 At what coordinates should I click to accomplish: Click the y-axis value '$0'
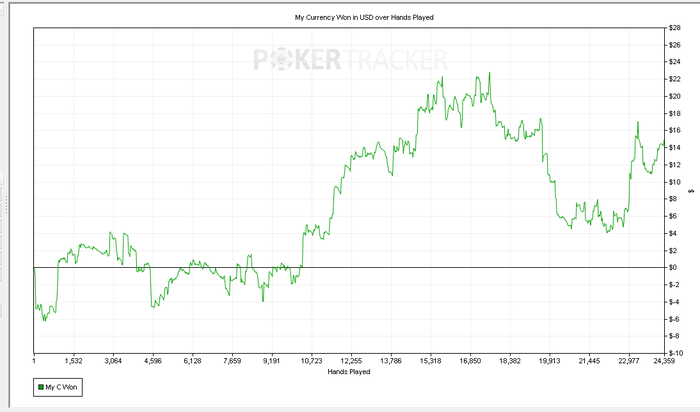(x=673, y=267)
